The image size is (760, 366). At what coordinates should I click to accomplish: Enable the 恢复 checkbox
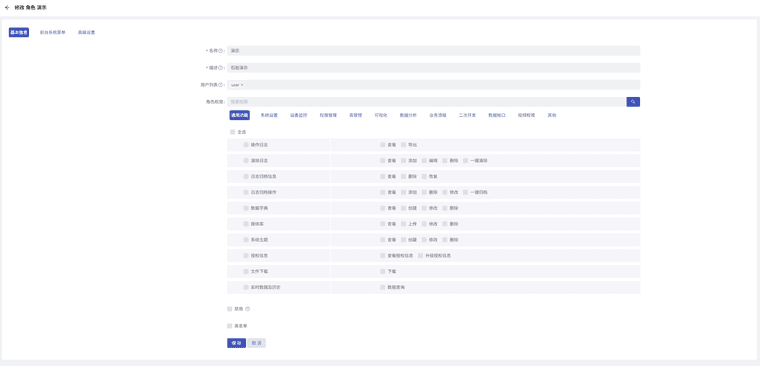tap(424, 176)
